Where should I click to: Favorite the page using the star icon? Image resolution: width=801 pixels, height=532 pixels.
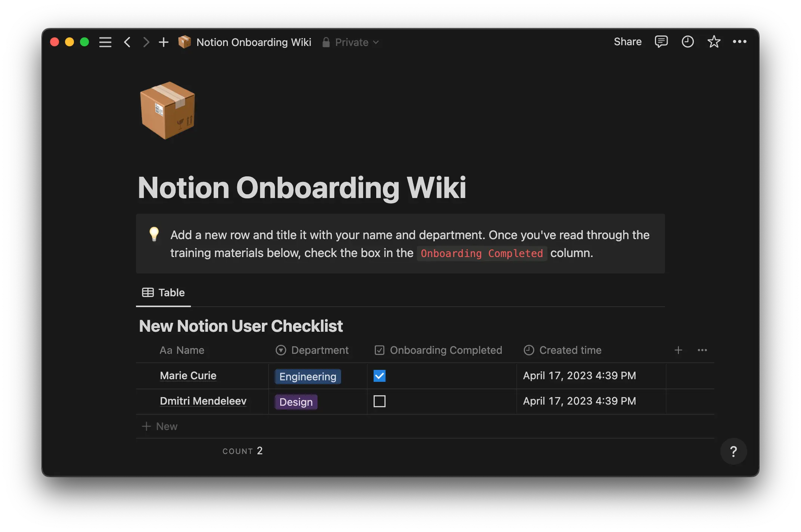tap(714, 41)
